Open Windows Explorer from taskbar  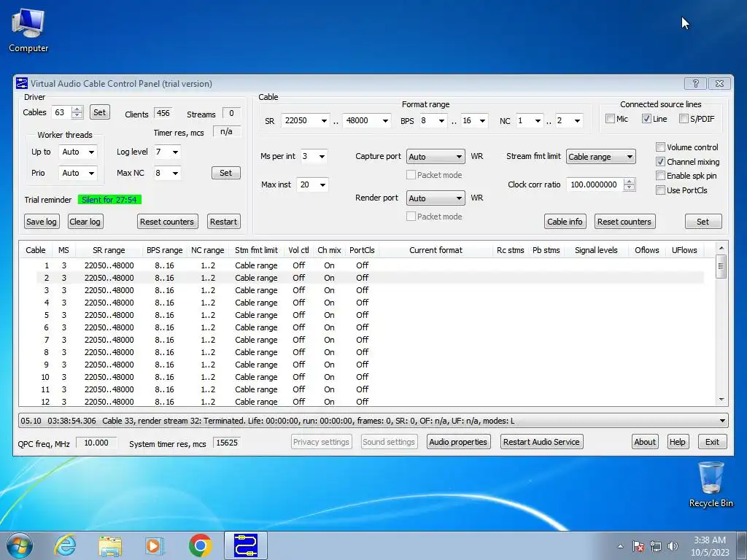[x=110, y=545]
